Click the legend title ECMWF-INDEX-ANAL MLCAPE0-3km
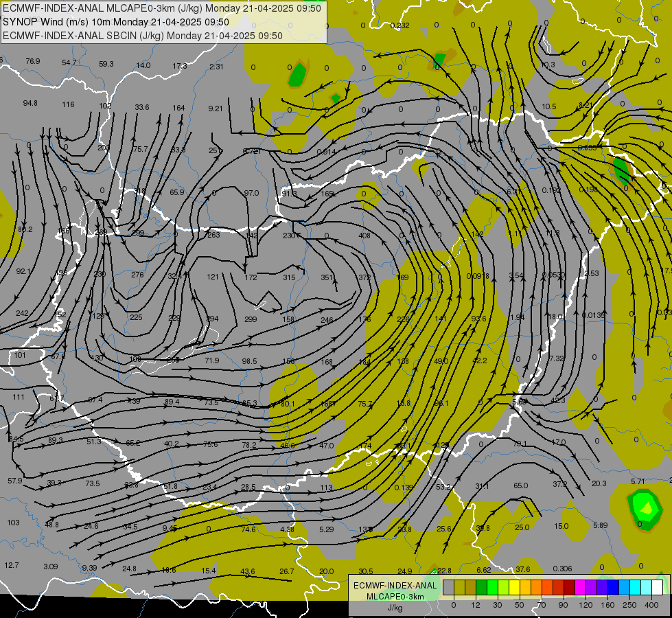 (395, 591)
